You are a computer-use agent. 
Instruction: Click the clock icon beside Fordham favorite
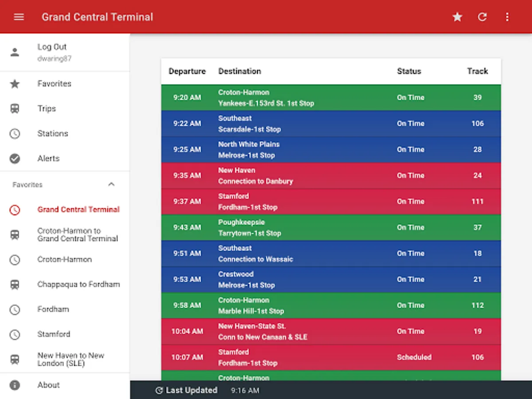pos(15,309)
